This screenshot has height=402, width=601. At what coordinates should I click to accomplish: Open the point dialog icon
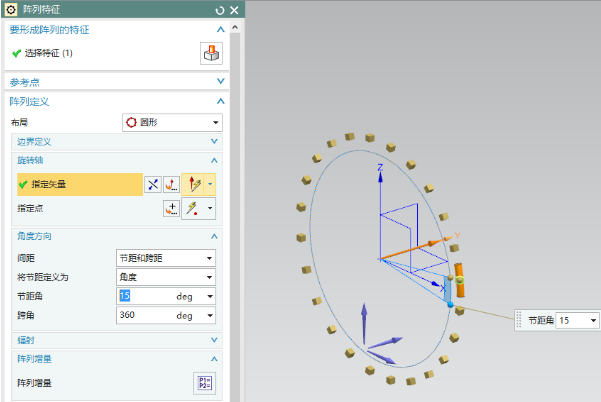(171, 208)
